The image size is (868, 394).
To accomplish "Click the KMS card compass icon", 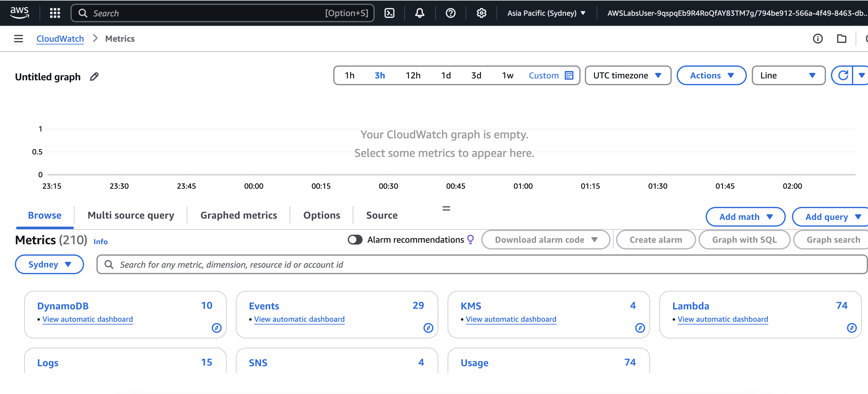I will [x=640, y=327].
